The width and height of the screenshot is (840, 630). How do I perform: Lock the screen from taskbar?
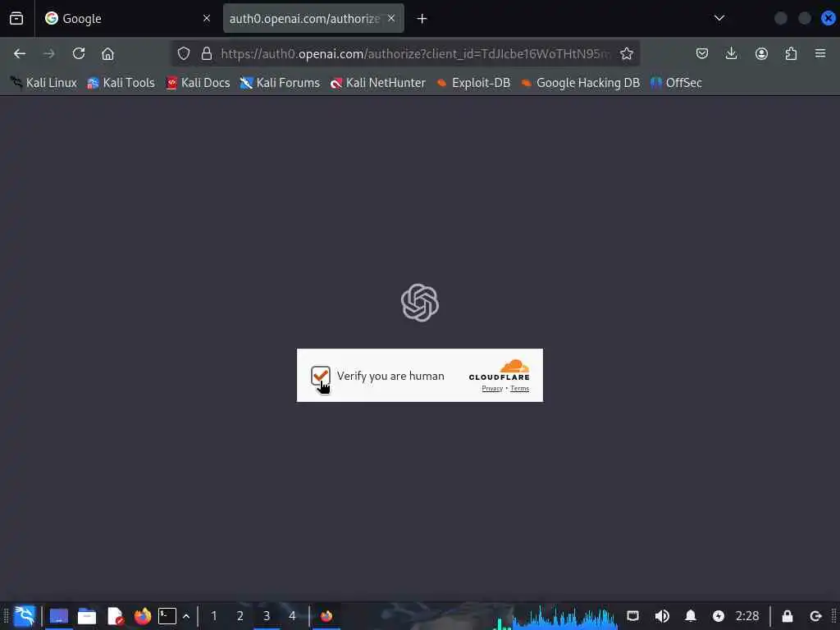[x=787, y=616]
